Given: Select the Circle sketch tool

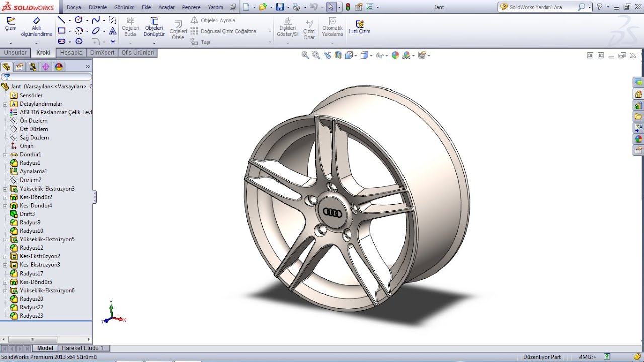Looking at the screenshot, I should click(x=78, y=20).
